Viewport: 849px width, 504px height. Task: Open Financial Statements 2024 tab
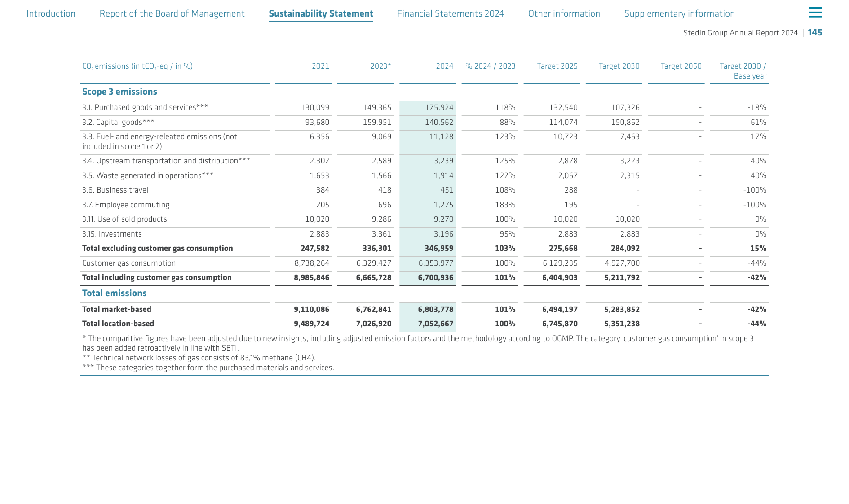pyautogui.click(x=451, y=13)
